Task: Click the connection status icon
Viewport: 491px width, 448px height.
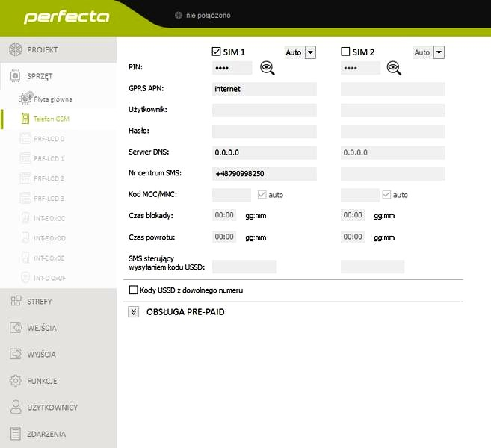Action: (179, 16)
